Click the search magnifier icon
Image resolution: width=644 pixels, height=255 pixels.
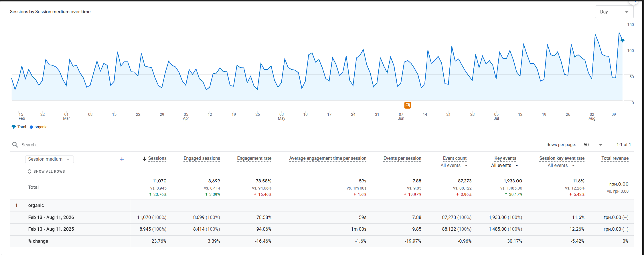coord(15,145)
